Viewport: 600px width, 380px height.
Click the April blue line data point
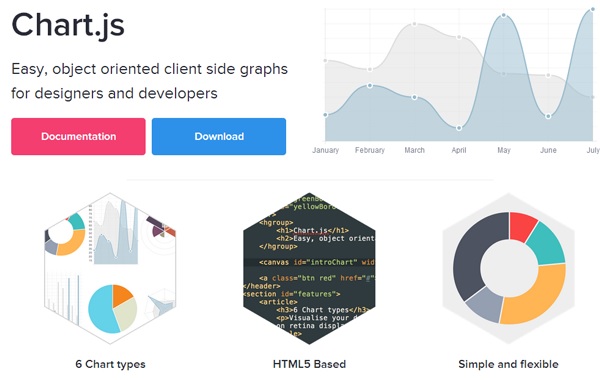tap(459, 128)
